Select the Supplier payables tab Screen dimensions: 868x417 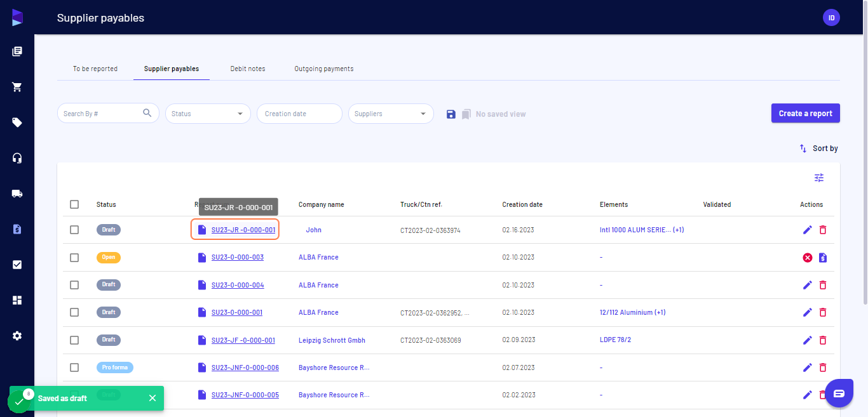click(x=172, y=69)
